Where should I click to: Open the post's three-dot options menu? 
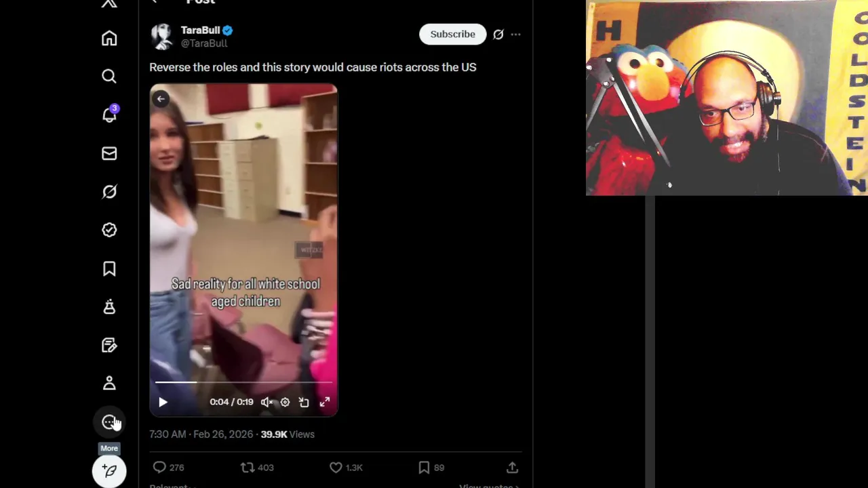coord(515,35)
